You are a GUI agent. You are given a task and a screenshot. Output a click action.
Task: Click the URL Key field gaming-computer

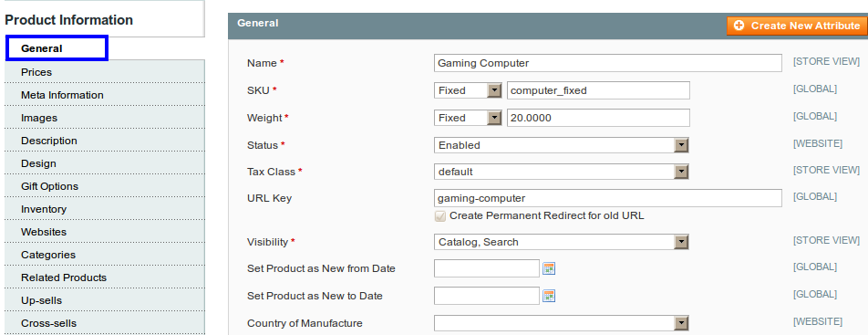(x=608, y=198)
